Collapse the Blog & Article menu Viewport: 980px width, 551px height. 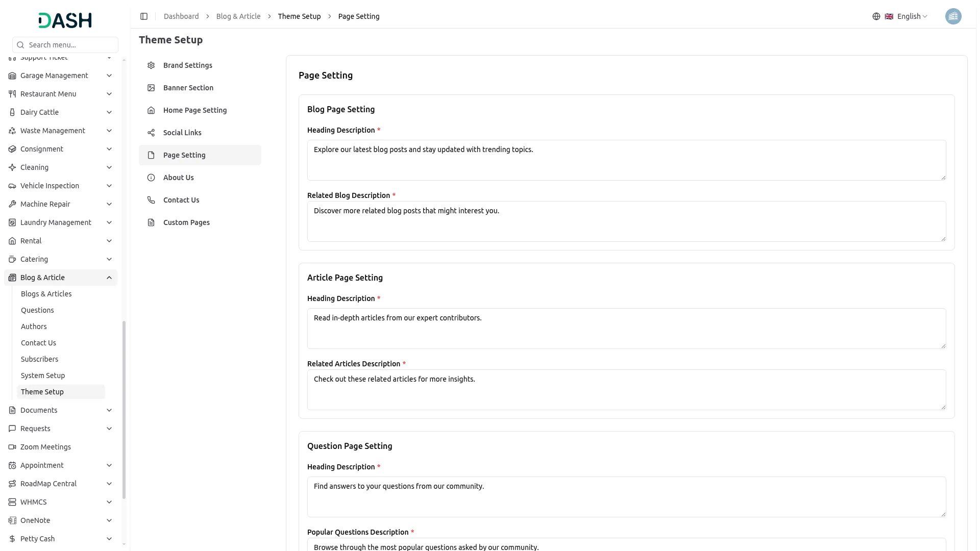(109, 278)
